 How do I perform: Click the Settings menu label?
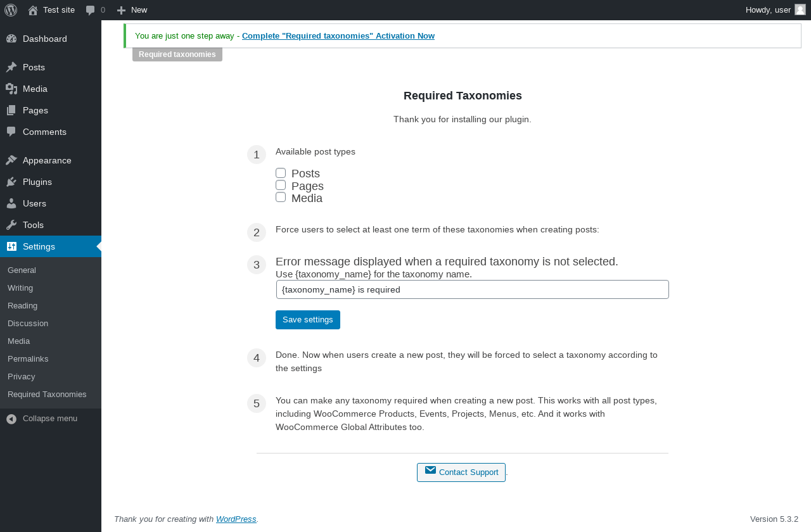(x=39, y=246)
